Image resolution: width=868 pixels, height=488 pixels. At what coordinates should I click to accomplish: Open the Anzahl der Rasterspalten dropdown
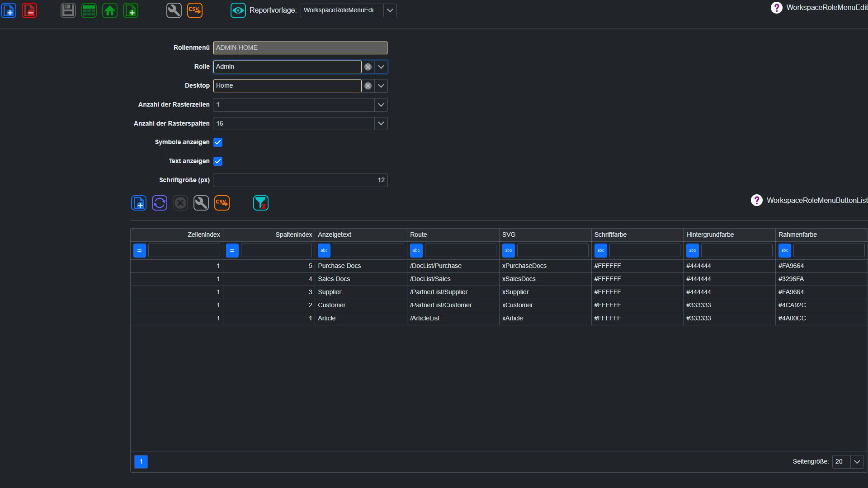click(x=381, y=123)
